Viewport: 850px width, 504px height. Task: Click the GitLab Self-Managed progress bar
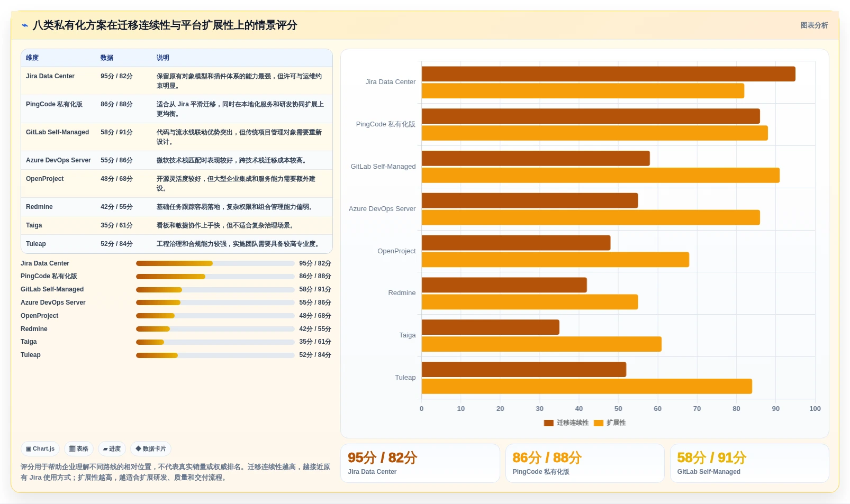click(x=215, y=290)
